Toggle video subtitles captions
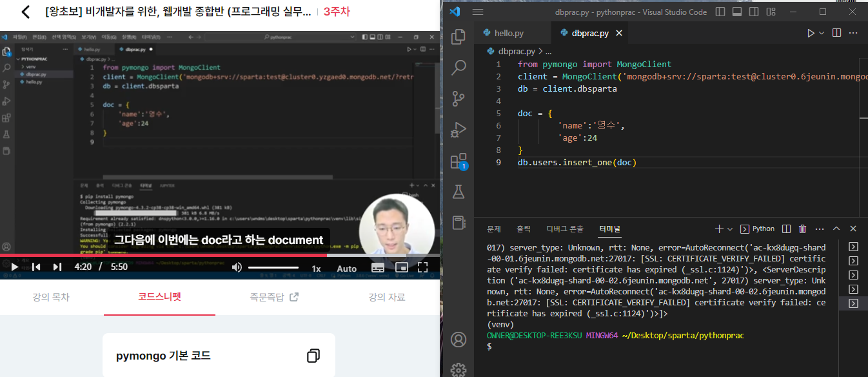The width and height of the screenshot is (868, 377). (379, 267)
